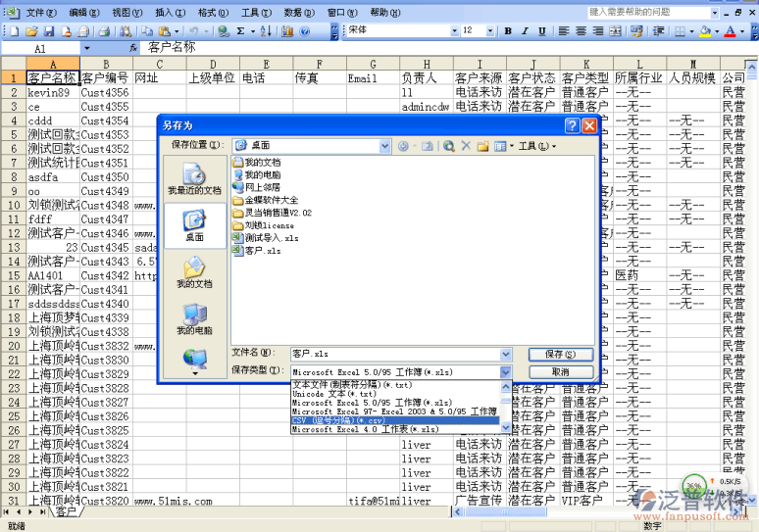Viewport: 759px width, 532px height.
Task: Toggle Bold formatting in Excel toolbar
Action: (x=509, y=31)
